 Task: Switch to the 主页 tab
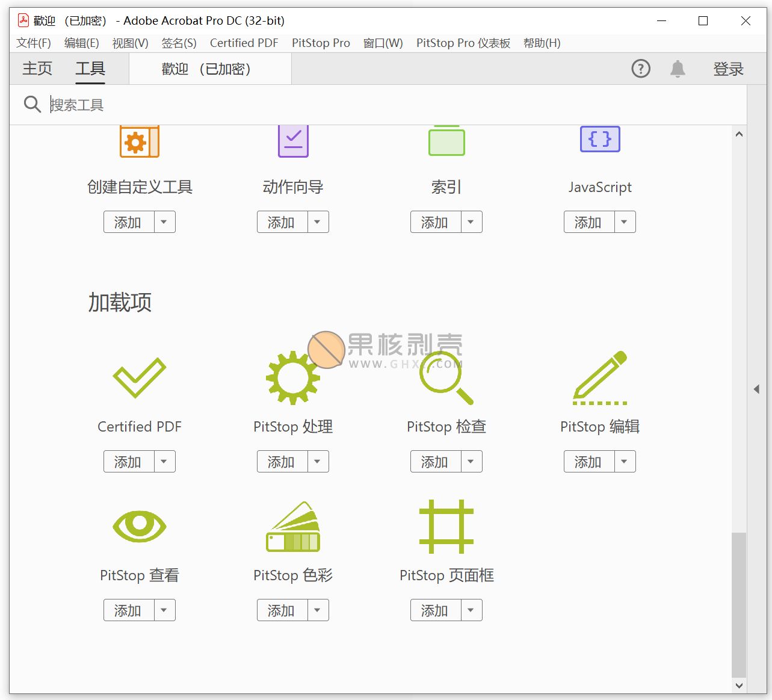[x=37, y=68]
